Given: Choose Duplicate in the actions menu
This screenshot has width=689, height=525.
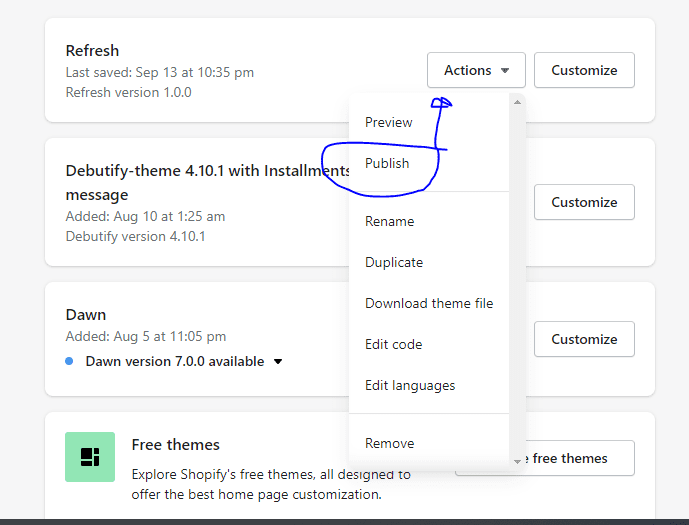Looking at the screenshot, I should tap(394, 262).
